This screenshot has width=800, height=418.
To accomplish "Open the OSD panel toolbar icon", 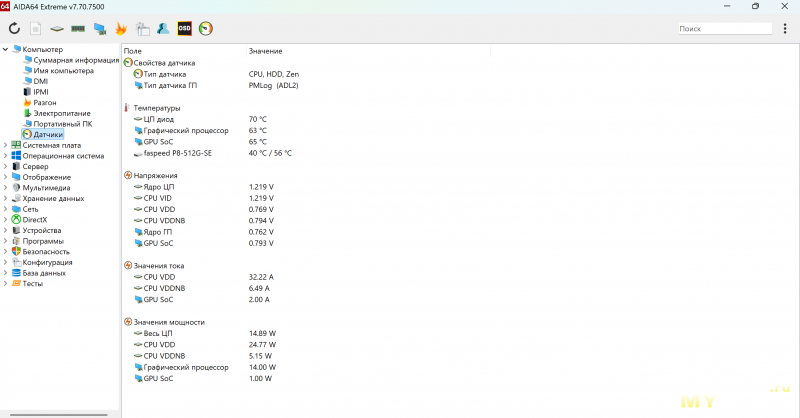I will point(184,29).
